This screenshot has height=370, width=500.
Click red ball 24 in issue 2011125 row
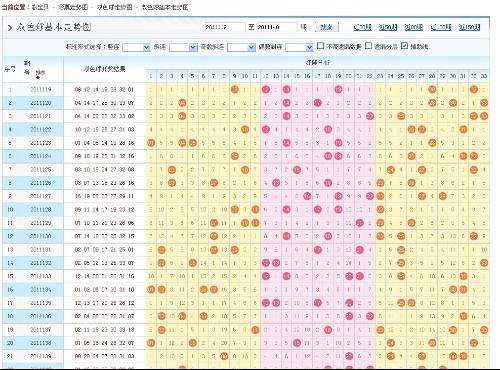391,170
